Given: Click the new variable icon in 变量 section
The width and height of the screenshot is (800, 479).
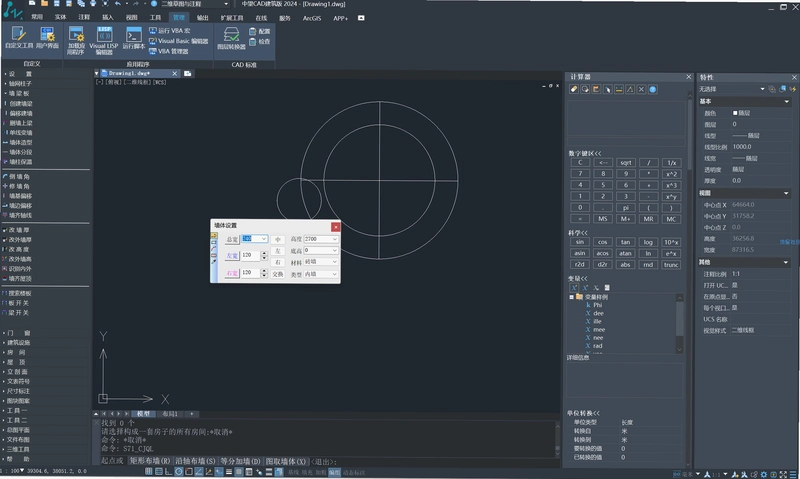Looking at the screenshot, I should click(x=574, y=288).
